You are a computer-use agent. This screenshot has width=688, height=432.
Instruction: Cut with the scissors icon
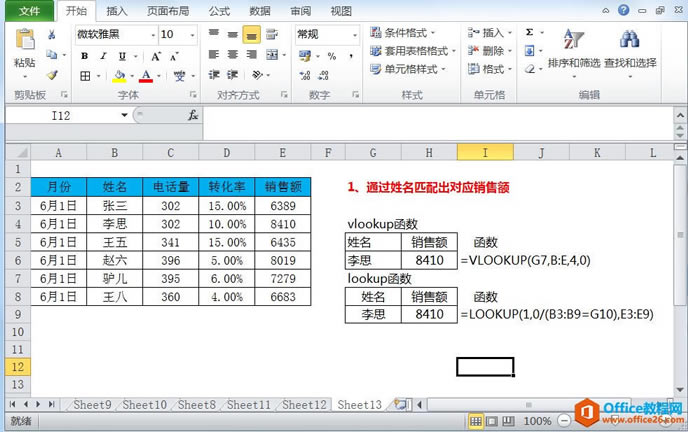pos(52,35)
